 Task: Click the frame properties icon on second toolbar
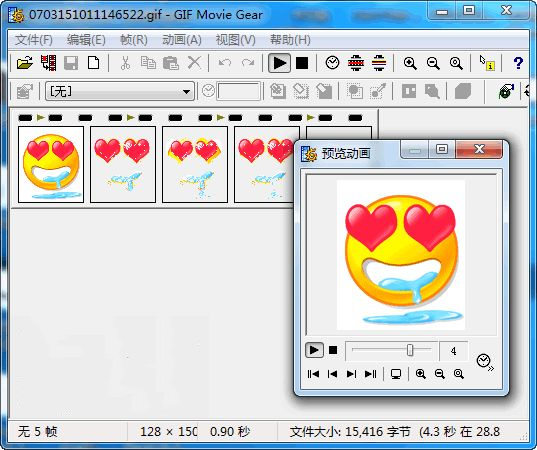click(25, 91)
